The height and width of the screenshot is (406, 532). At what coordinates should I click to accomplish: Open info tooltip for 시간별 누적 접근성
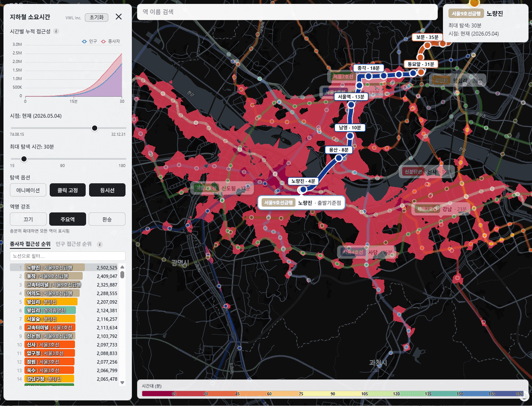click(57, 31)
